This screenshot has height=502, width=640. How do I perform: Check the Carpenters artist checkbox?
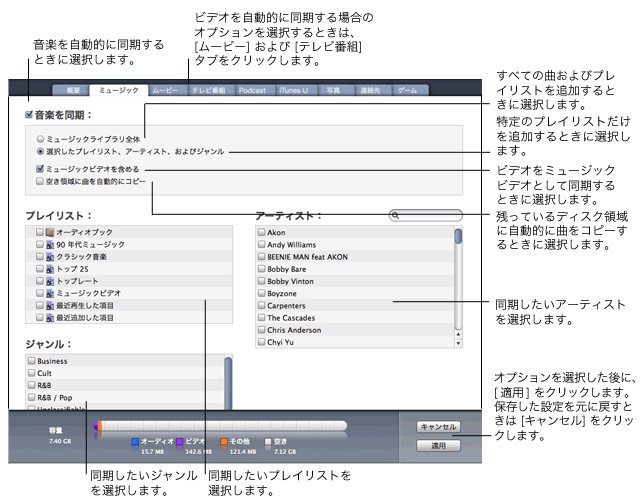(262, 305)
